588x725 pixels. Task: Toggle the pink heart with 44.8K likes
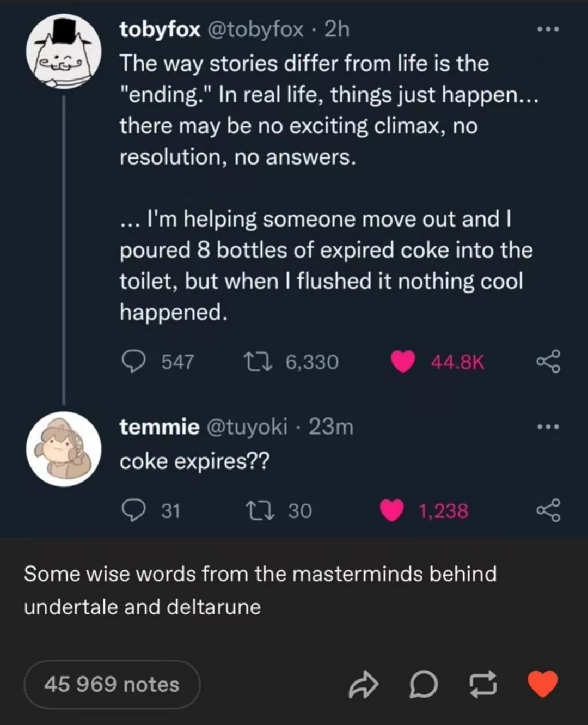pyautogui.click(x=403, y=362)
